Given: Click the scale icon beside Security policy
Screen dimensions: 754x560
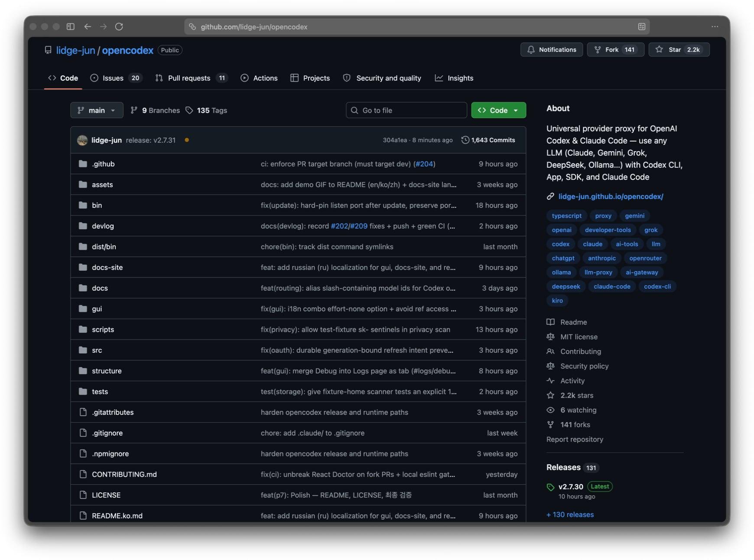Looking at the screenshot, I should point(551,366).
